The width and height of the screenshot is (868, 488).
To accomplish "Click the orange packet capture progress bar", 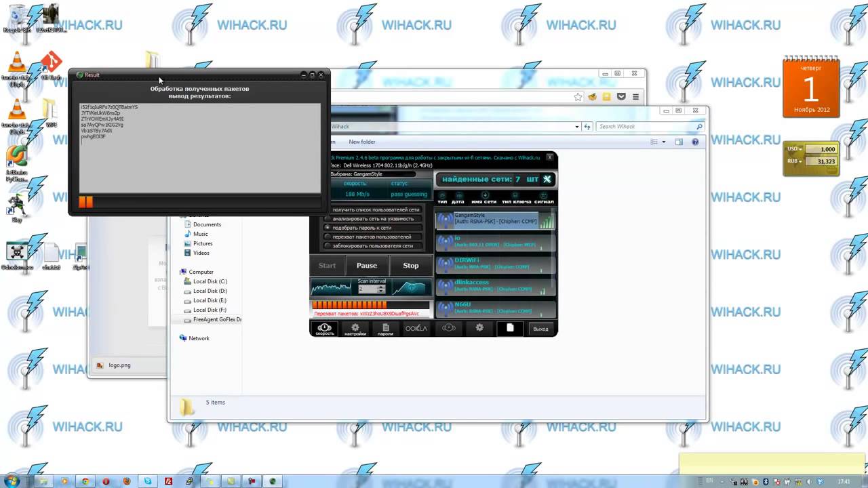I will click(x=370, y=305).
